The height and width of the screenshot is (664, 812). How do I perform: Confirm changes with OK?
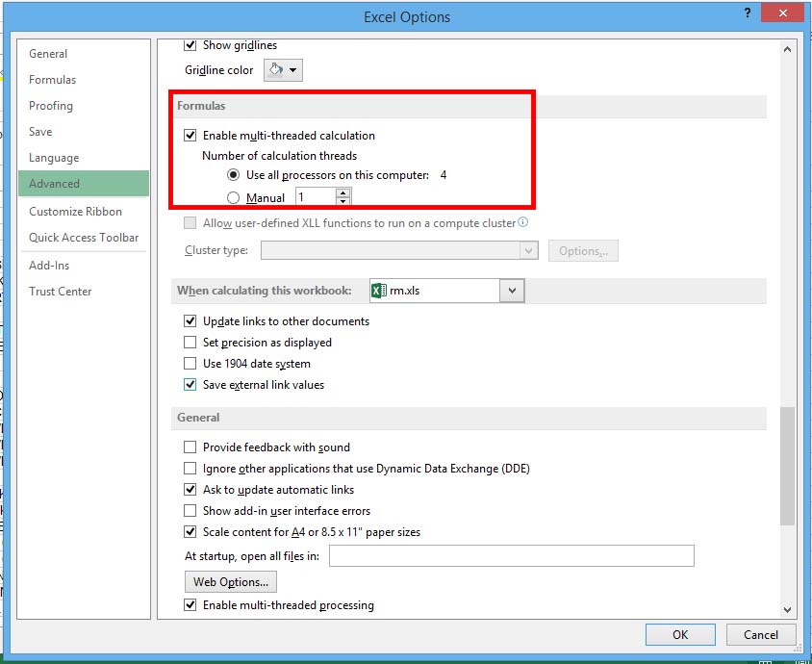click(680, 634)
